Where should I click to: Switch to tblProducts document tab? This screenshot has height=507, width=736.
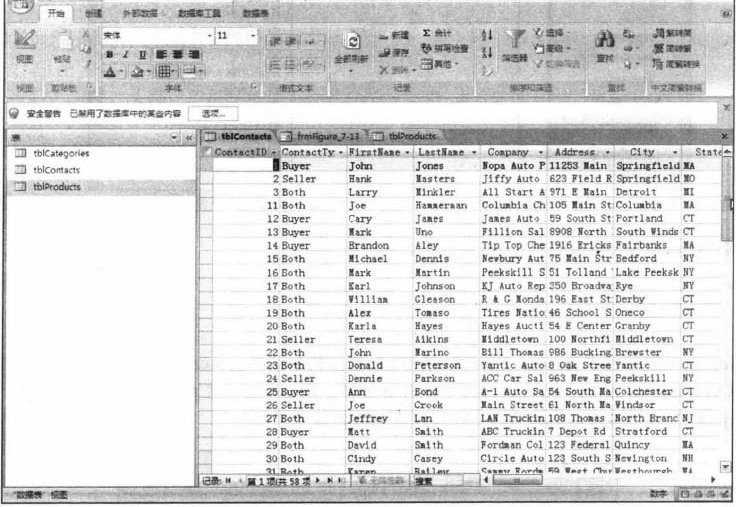406,137
